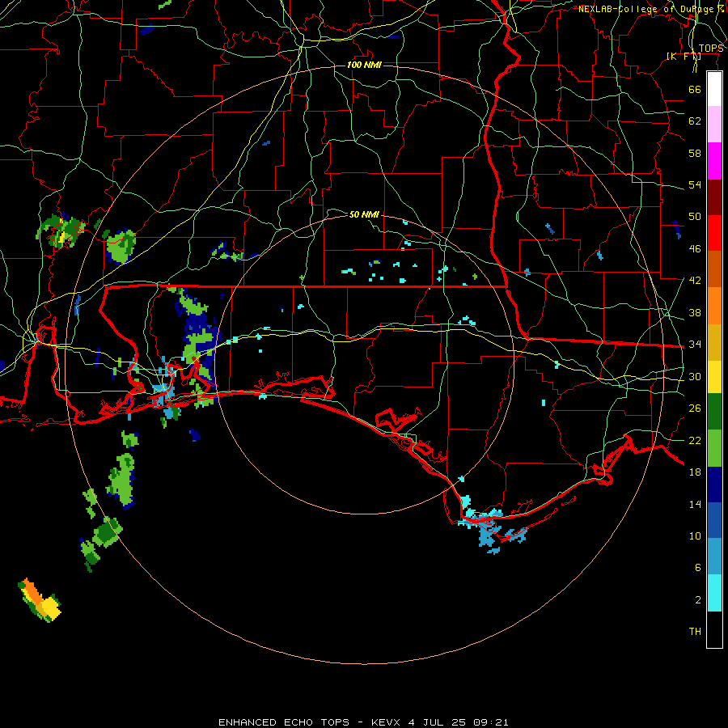Pick the dark orange legend swatch
This screenshot has width=728, height=728.
coord(714,269)
